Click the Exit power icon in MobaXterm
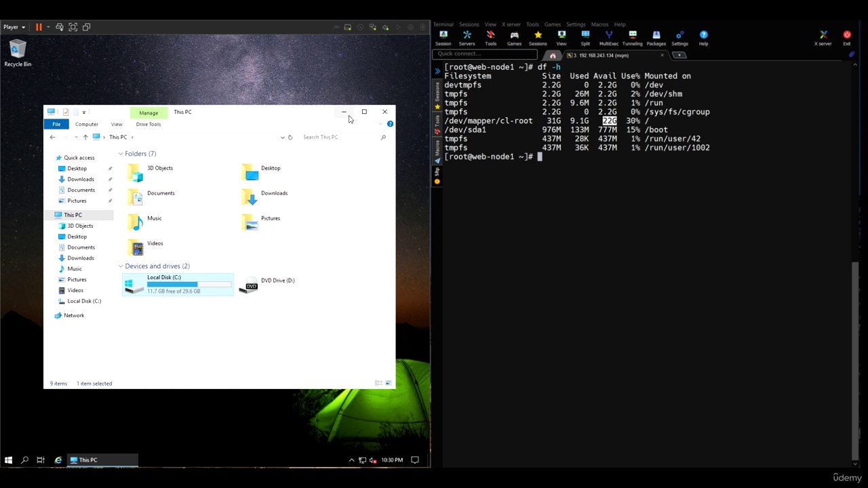Viewport: 868px width, 488px height. 846,38
